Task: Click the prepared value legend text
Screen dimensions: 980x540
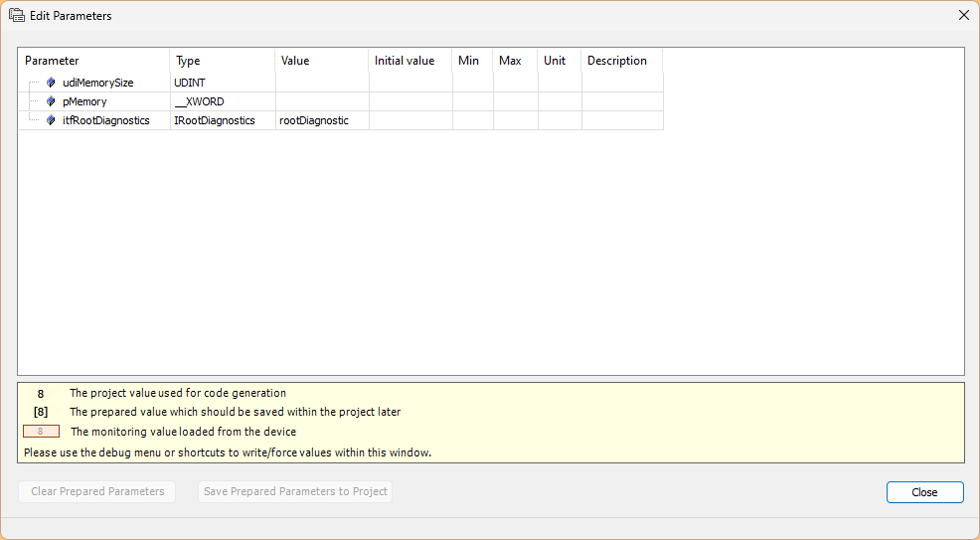Action: coord(235,412)
